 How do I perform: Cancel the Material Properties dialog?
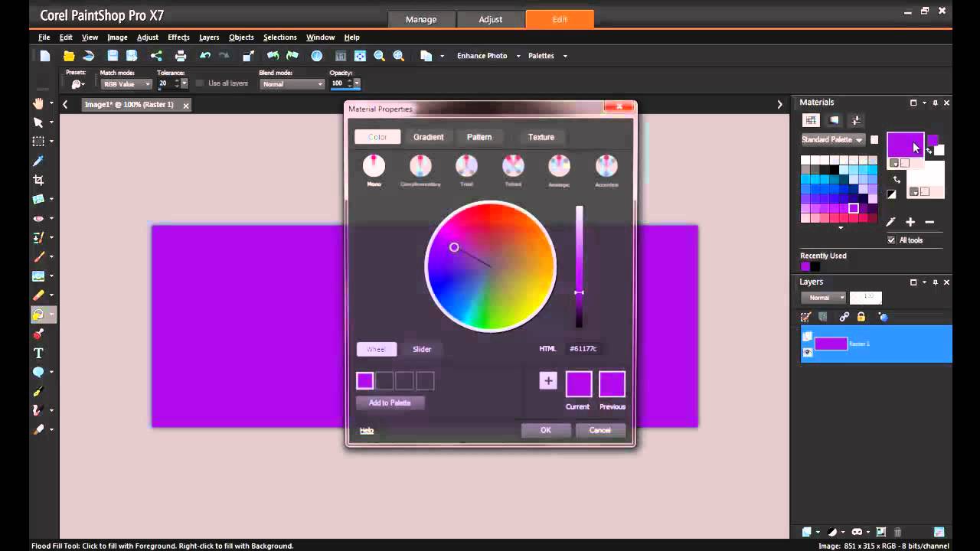pyautogui.click(x=600, y=430)
